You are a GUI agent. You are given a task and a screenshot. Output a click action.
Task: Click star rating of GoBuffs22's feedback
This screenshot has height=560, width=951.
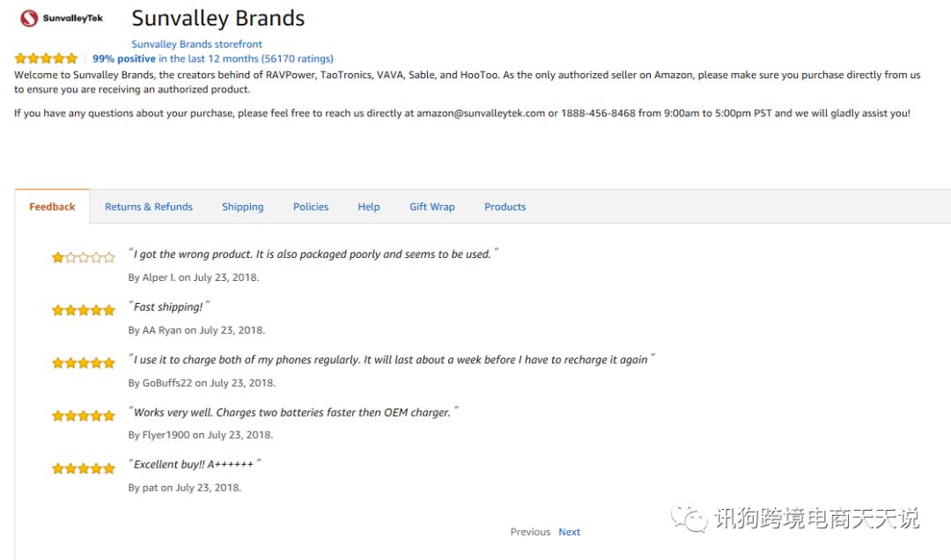[84, 363]
